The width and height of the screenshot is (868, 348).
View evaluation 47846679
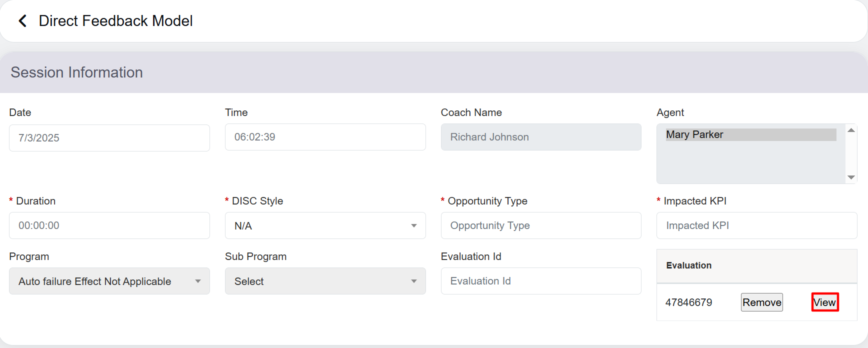pyautogui.click(x=824, y=302)
